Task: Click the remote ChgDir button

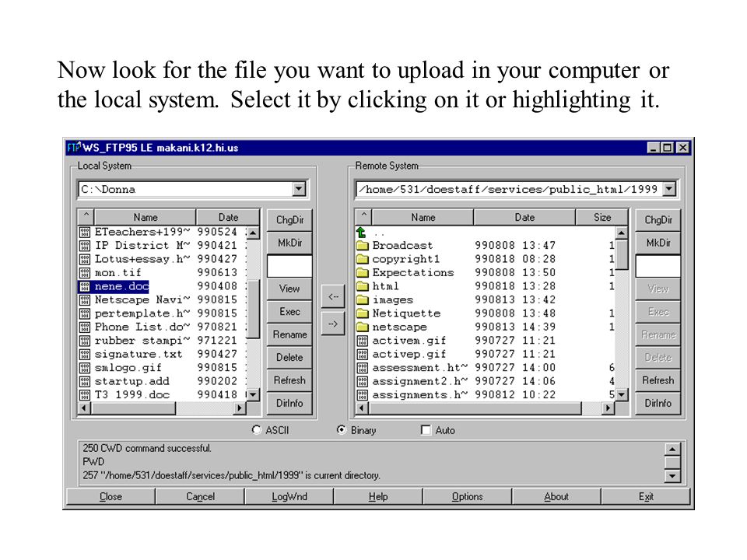Action: pyautogui.click(x=658, y=220)
